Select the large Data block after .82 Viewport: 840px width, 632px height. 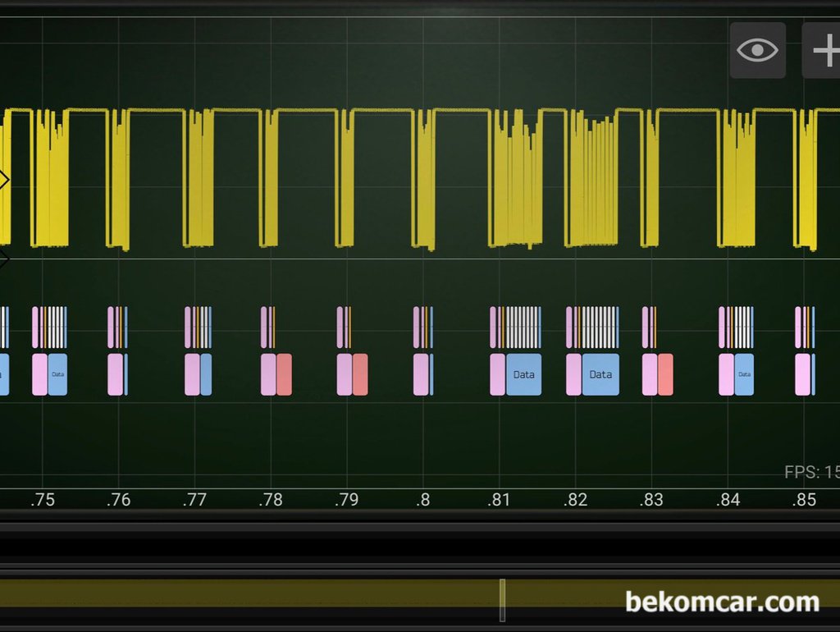coord(600,375)
